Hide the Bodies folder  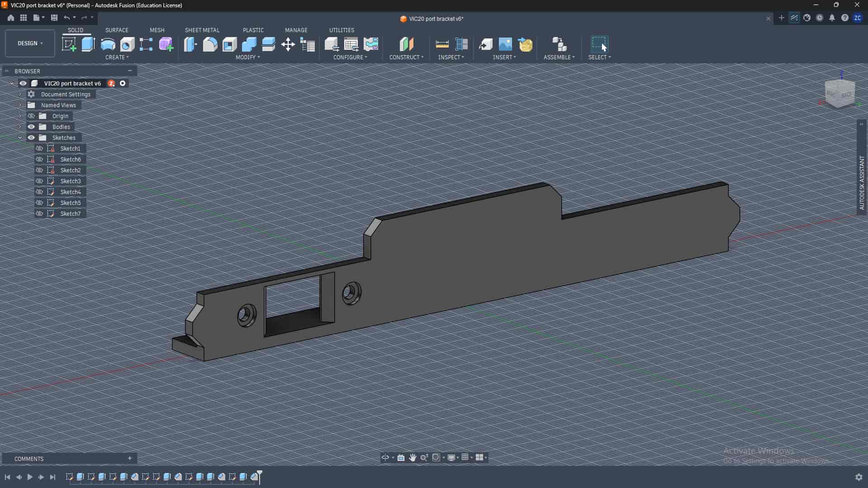coord(31,127)
